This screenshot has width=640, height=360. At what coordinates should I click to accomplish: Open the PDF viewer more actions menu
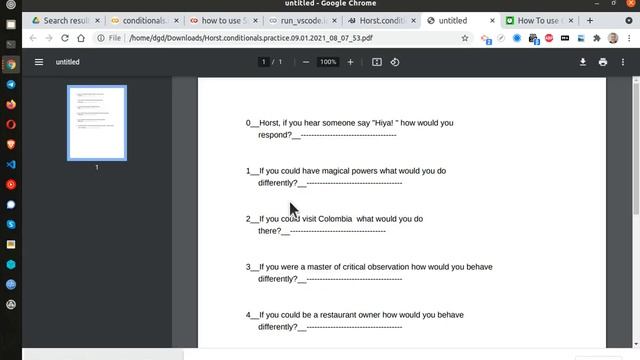pyautogui.click(x=623, y=62)
